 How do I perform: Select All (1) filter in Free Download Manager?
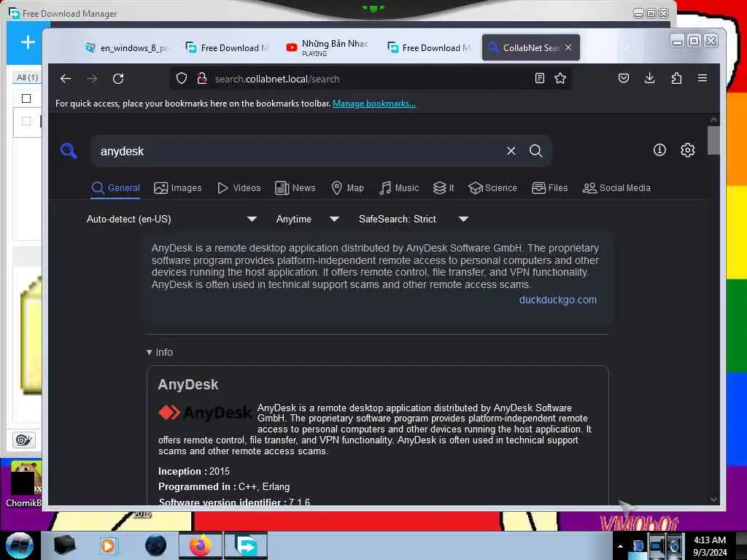coord(27,77)
